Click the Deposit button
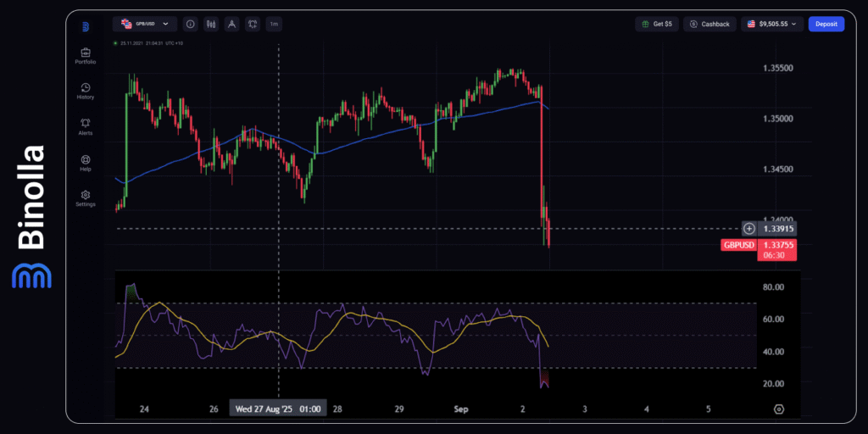The width and height of the screenshot is (868, 434). click(x=826, y=25)
